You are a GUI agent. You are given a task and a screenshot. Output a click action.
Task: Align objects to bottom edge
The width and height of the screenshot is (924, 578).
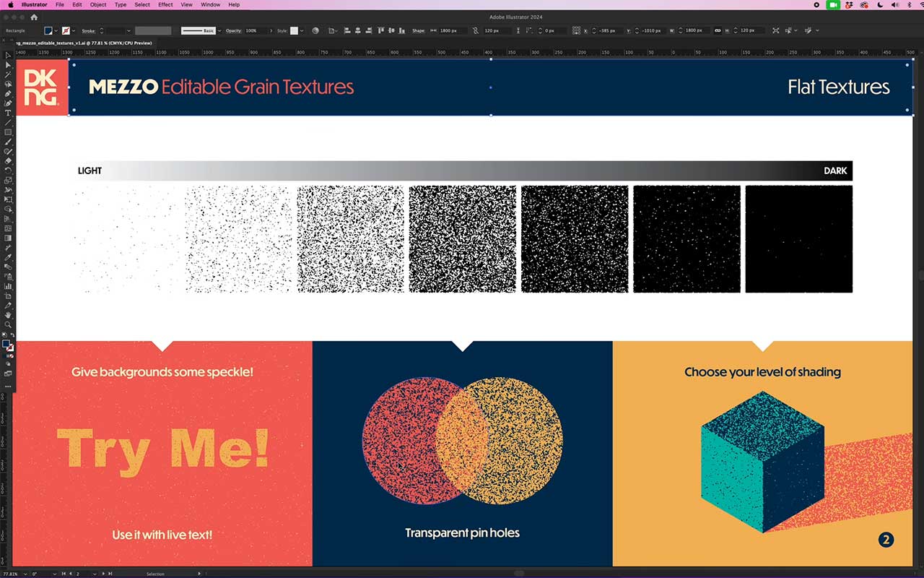pos(402,30)
